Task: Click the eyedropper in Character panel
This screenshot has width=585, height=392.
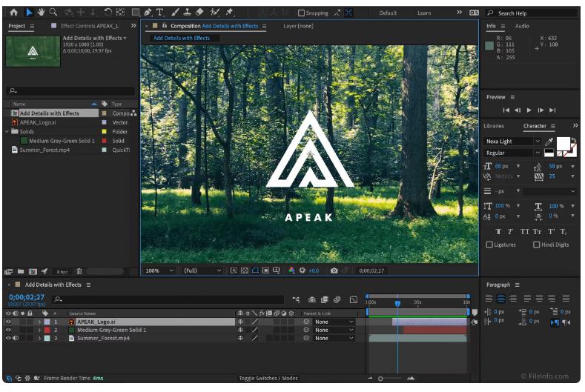Action: (549, 142)
